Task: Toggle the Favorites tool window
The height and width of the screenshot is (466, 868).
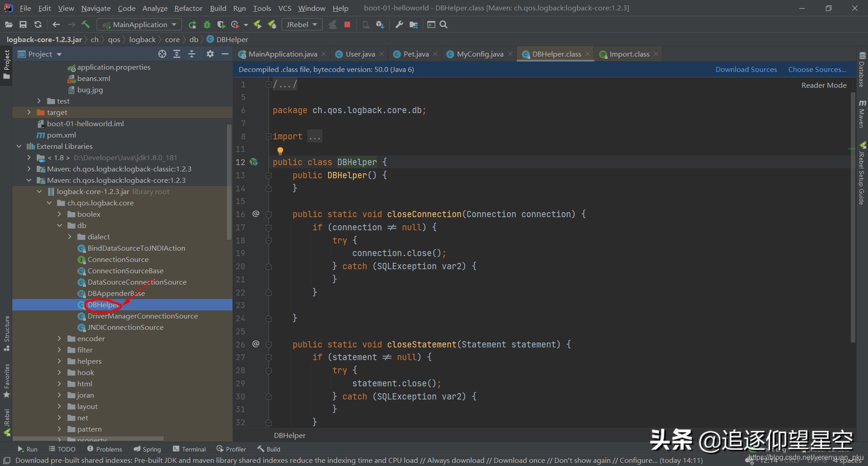Action: [6, 381]
